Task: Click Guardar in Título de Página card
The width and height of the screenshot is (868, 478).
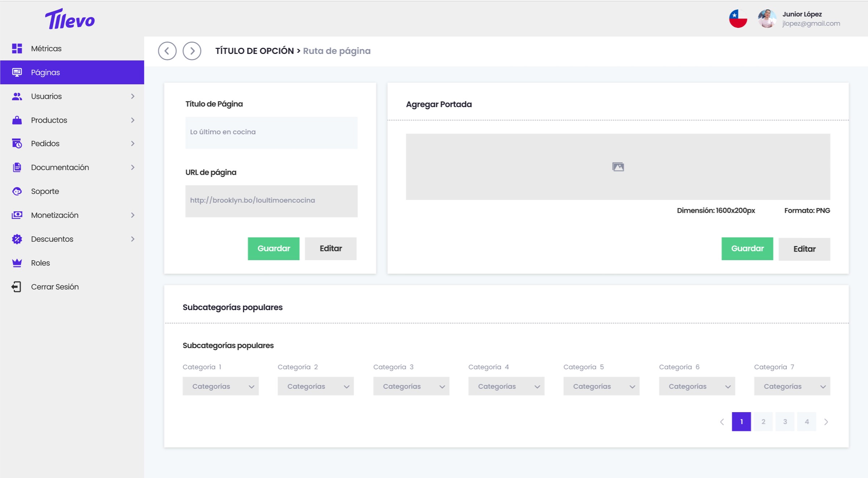Action: [x=274, y=249]
